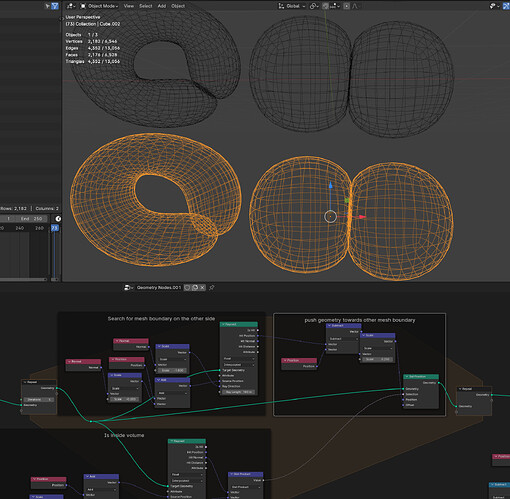
Task: Open the Dot Product operation dropdown
Action: pos(246,487)
